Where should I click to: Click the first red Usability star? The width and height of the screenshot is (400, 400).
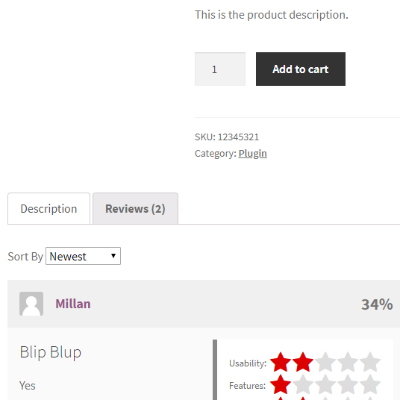(x=280, y=362)
